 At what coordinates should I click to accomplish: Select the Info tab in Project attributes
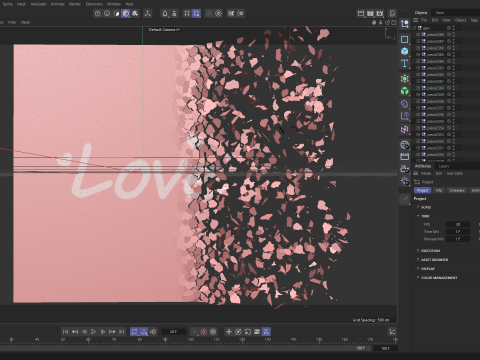click(439, 190)
